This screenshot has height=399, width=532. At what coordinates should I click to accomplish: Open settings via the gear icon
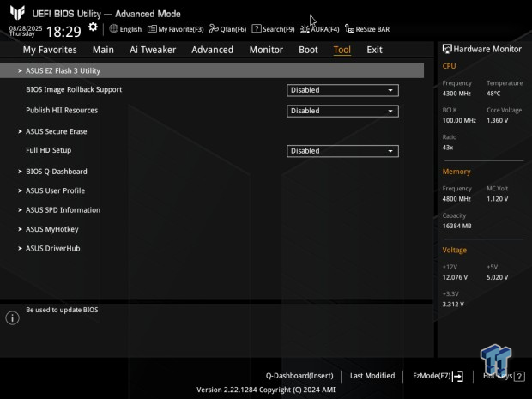[x=93, y=27]
